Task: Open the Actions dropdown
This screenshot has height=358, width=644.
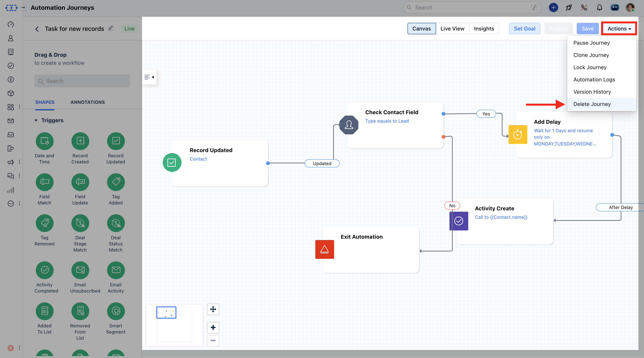Action: pyautogui.click(x=619, y=29)
